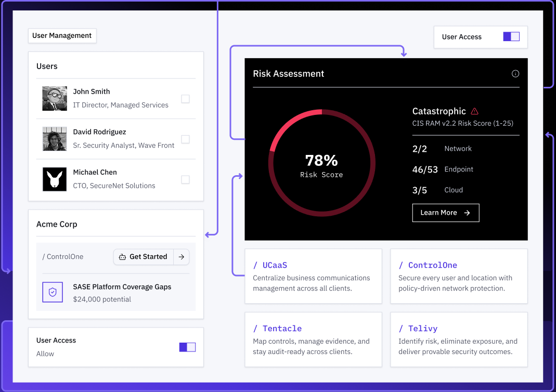Open the ControlOne product card
556x392 pixels.
point(459,276)
